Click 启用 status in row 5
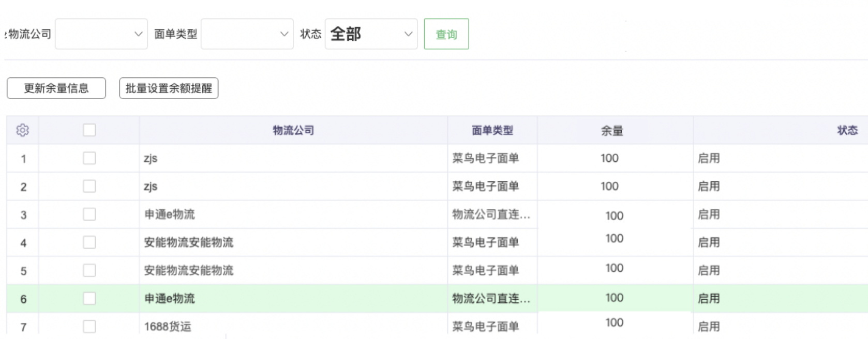Screen dimensions: 868x339 click(709, 270)
